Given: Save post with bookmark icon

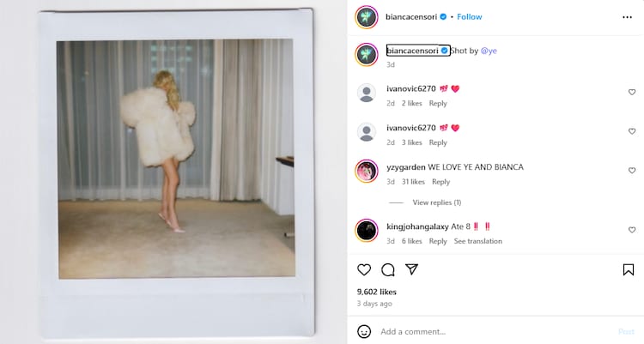Looking at the screenshot, I should (629, 269).
